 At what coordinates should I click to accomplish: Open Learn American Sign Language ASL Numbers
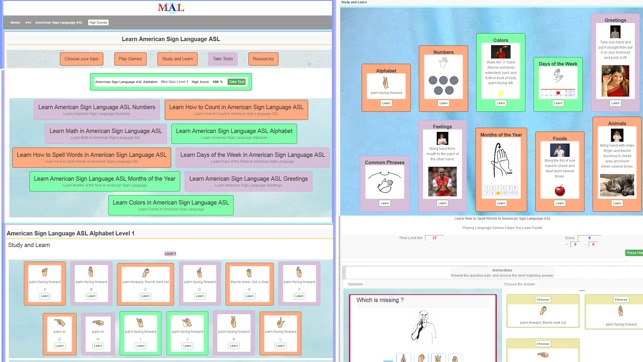coord(97,109)
